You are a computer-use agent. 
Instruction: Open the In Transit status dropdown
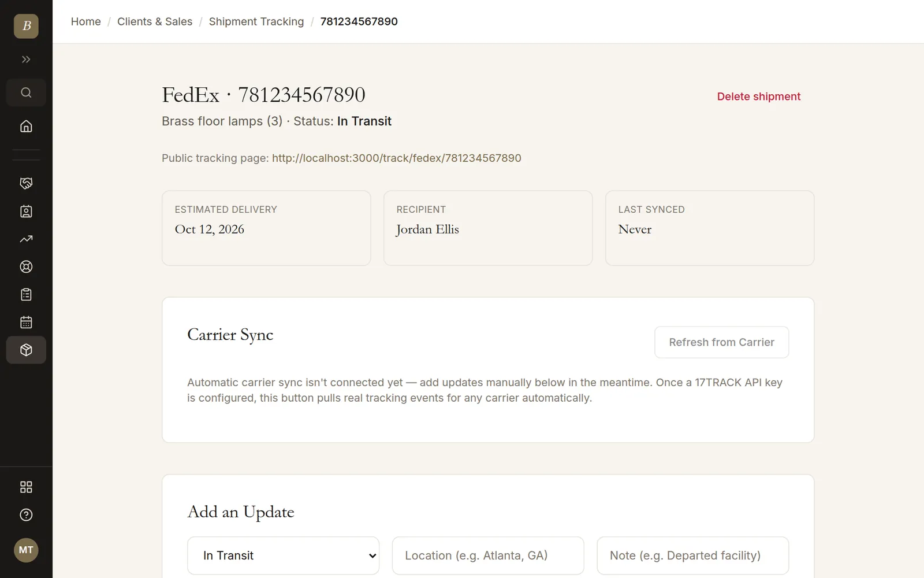[284, 555]
